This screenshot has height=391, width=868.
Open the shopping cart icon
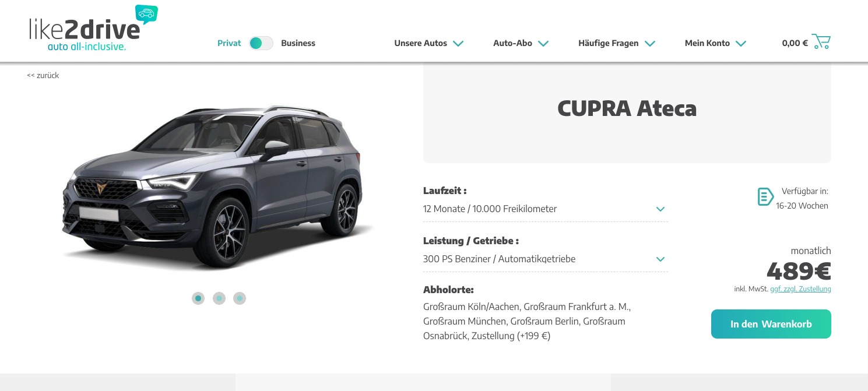click(x=821, y=42)
